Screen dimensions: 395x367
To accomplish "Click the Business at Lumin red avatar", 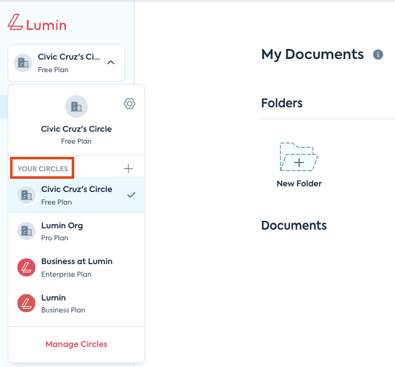I will (26, 267).
